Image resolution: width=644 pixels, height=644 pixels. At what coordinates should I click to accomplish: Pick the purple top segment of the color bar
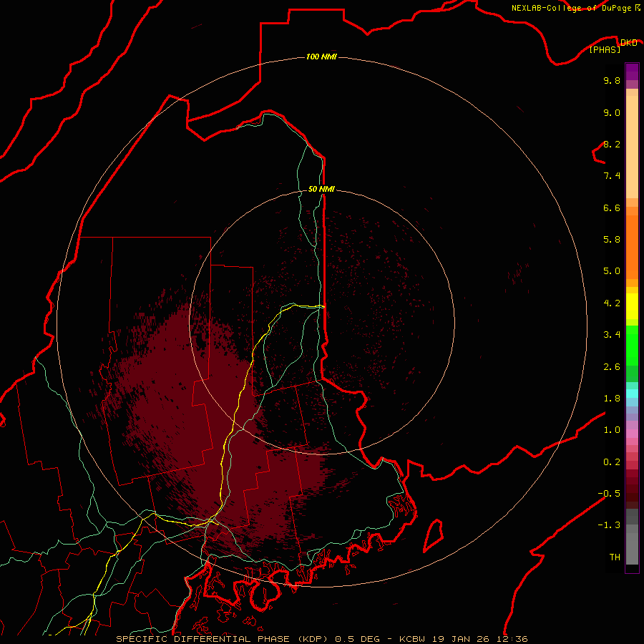632,72
